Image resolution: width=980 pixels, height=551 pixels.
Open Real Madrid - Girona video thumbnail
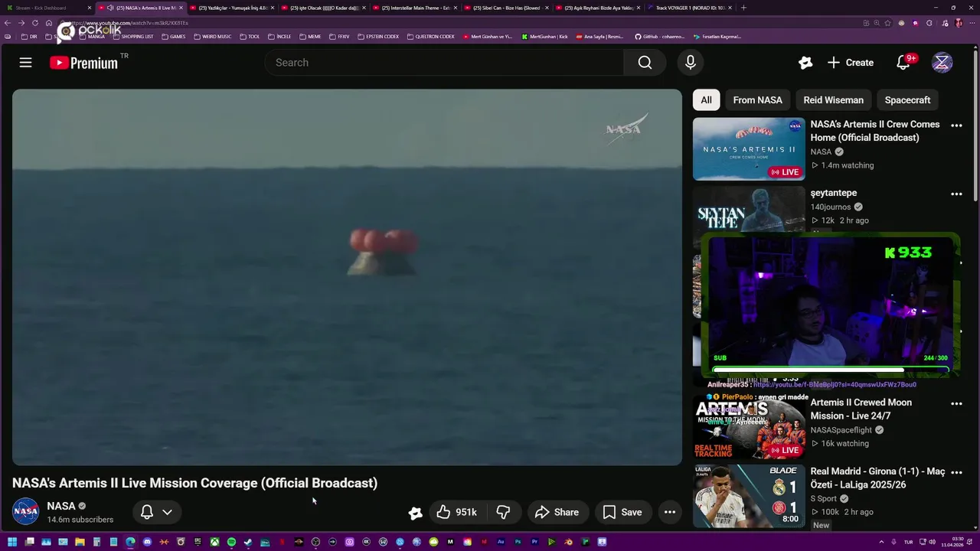(x=749, y=496)
